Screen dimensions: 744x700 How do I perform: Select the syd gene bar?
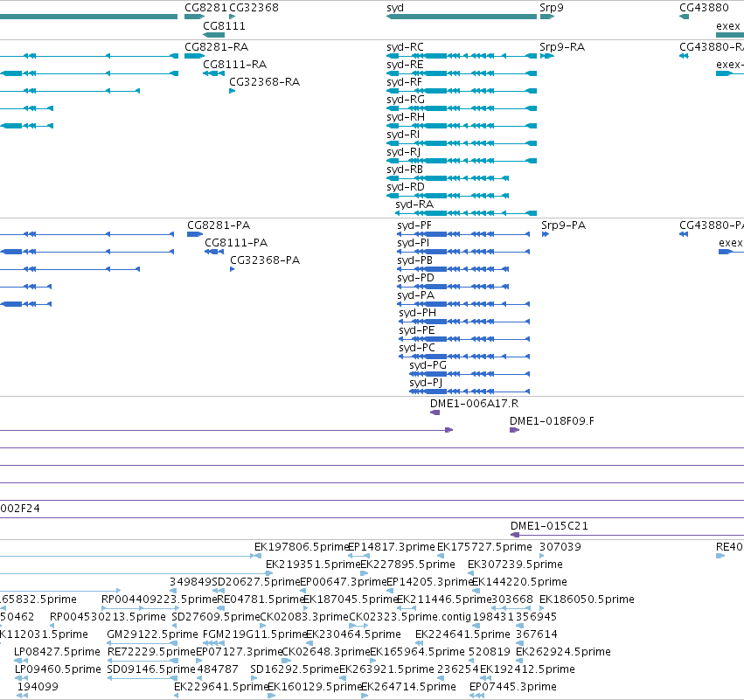pos(462,17)
